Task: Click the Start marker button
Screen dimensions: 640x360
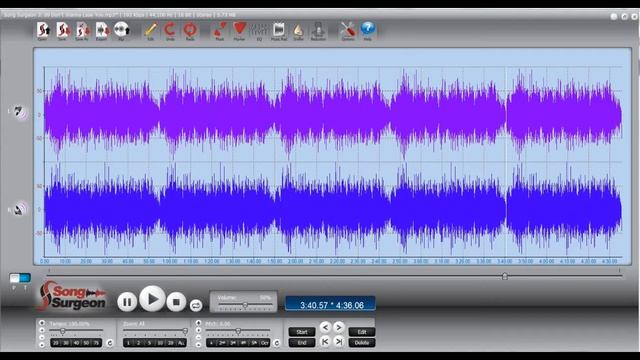Action: tap(302, 332)
